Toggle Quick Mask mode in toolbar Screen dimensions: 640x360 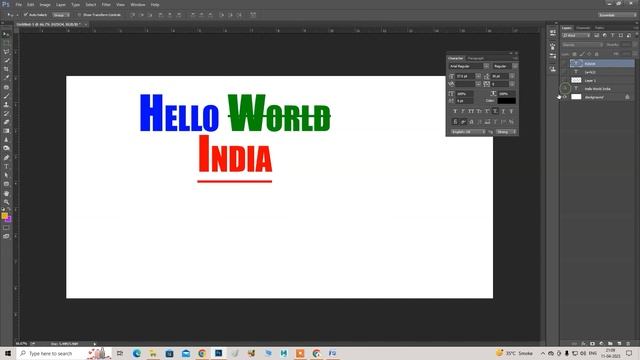(6, 228)
